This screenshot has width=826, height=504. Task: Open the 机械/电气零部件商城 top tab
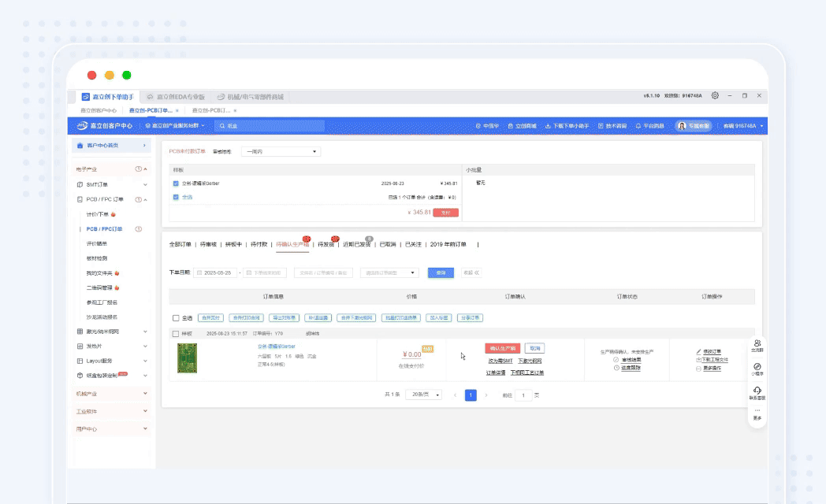[251, 97]
